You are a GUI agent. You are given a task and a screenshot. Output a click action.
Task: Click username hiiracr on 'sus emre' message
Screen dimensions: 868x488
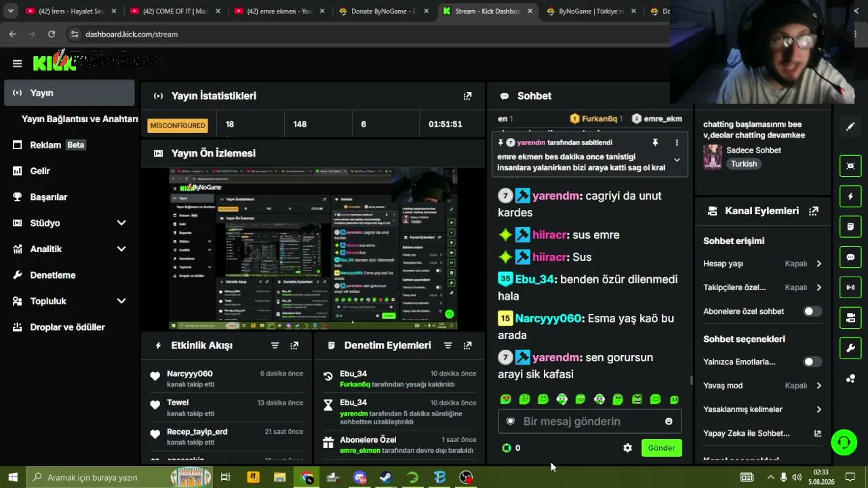[x=549, y=235]
